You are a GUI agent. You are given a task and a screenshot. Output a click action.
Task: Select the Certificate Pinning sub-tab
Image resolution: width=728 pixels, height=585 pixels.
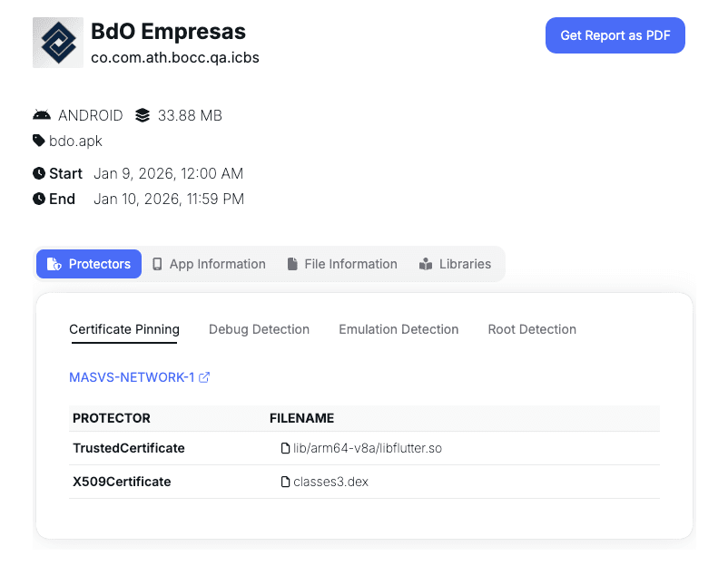coord(124,329)
